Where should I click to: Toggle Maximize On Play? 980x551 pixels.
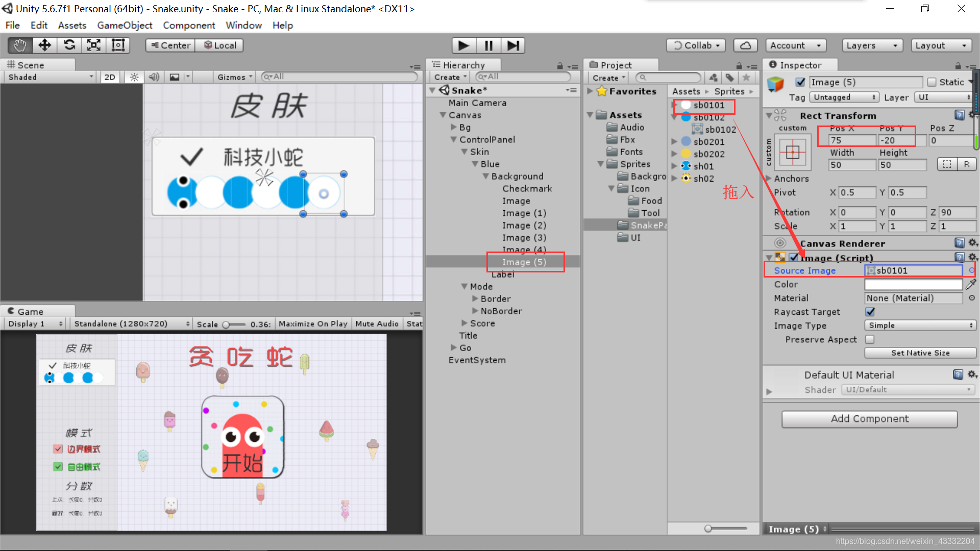313,323
